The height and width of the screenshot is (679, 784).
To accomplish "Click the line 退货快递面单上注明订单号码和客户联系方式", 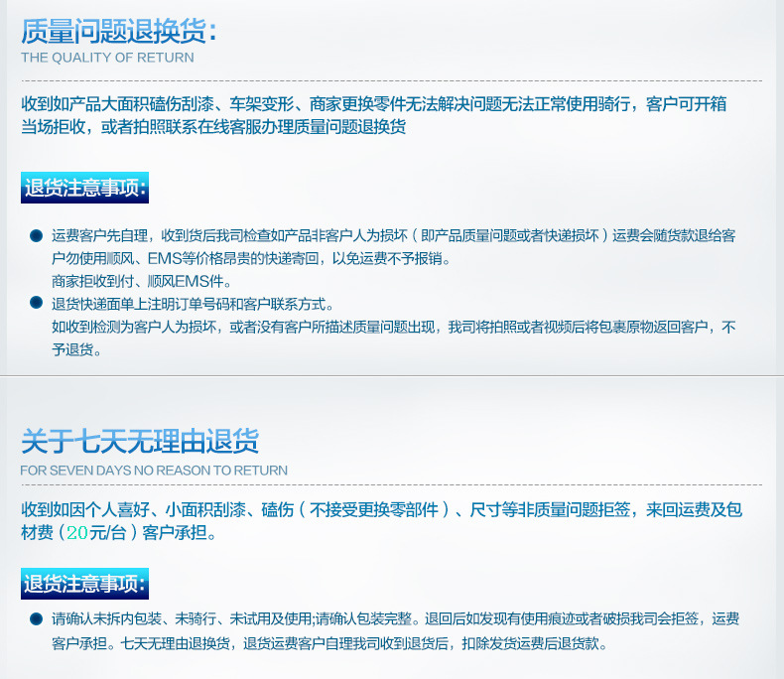I will (193, 304).
